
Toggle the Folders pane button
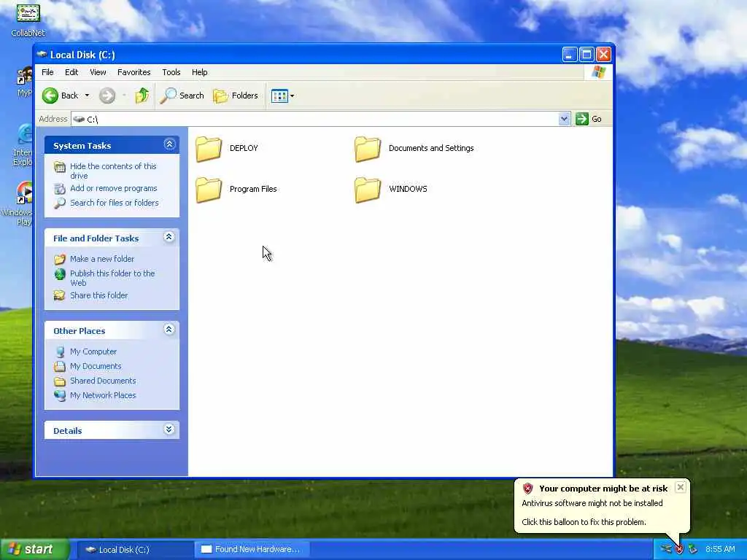click(236, 96)
